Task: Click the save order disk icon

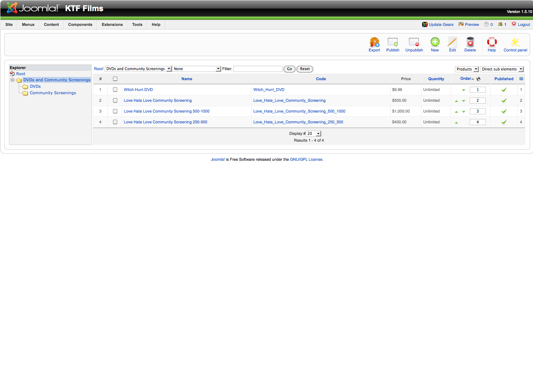Action: [x=478, y=79]
